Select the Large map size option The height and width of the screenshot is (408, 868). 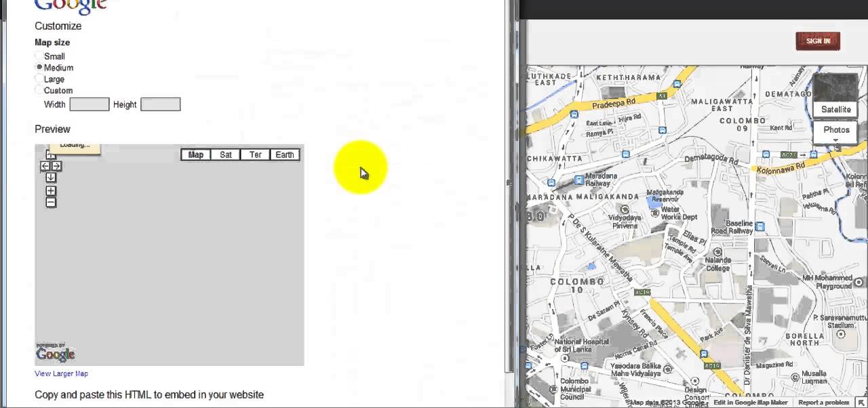(39, 79)
